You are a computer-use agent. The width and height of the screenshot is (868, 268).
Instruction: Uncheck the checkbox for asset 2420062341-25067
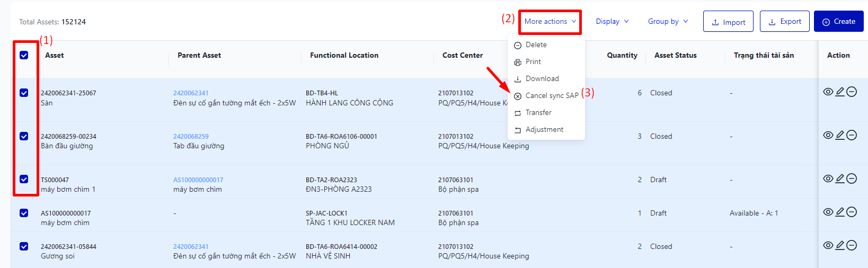(24, 93)
